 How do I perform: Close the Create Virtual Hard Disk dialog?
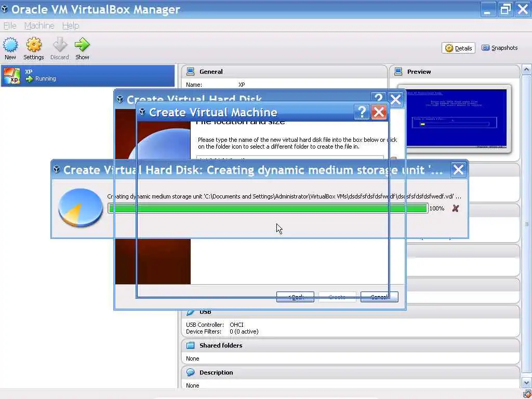click(395, 99)
